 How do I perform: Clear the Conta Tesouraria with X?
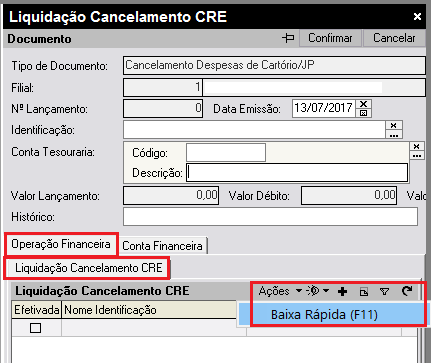pyautogui.click(x=417, y=146)
